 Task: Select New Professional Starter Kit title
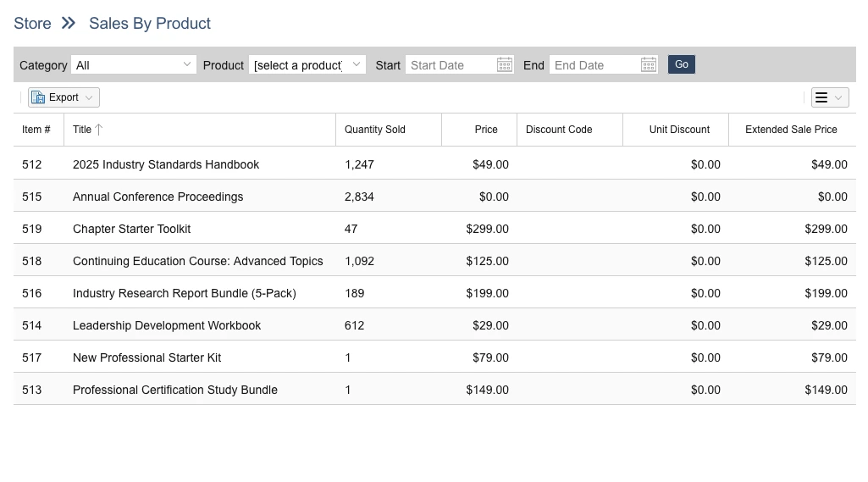(147, 357)
